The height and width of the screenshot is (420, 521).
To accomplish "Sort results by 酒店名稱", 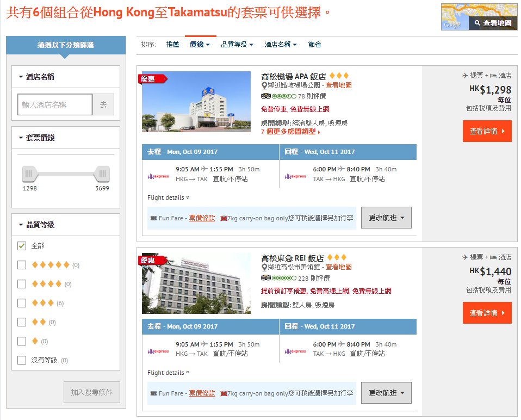I will click(281, 45).
